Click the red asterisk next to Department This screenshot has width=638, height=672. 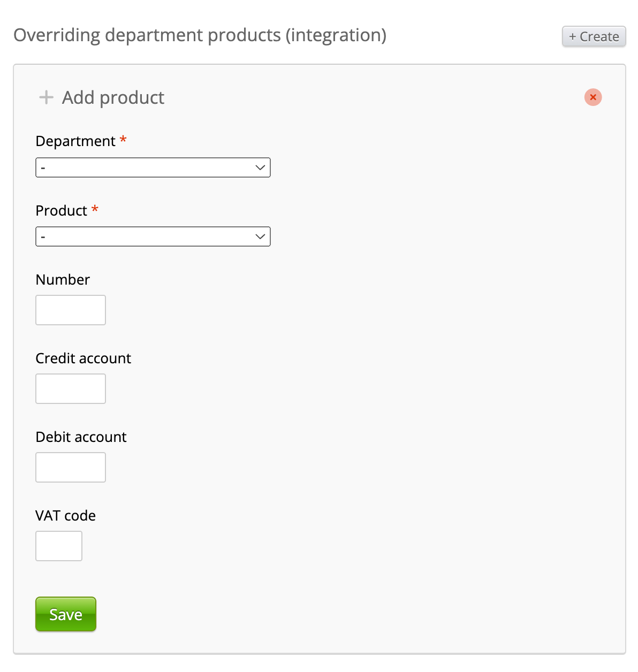click(123, 140)
